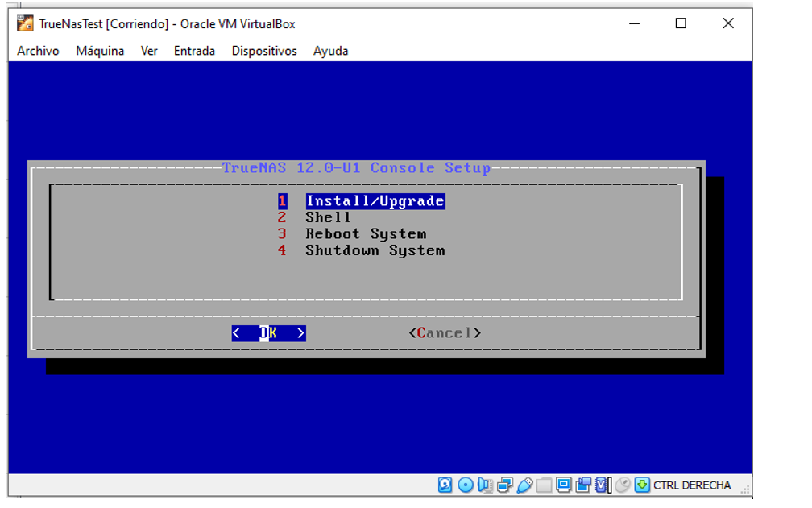
Task: Click the green keyboard capture arrow icon
Action: tap(642, 485)
